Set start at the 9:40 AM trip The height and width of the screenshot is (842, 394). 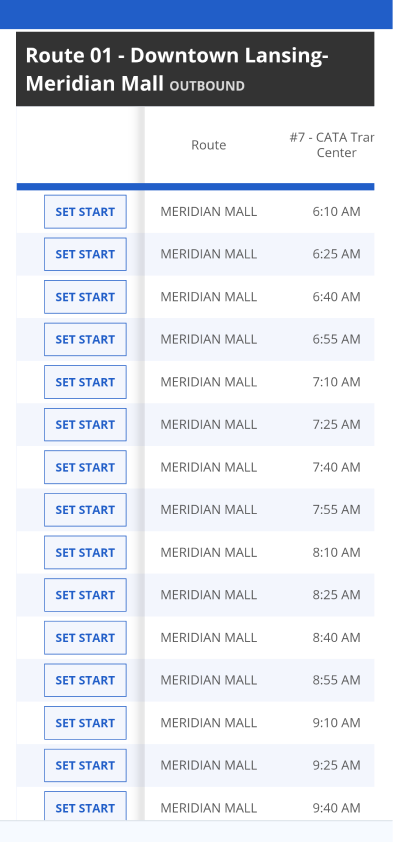point(85,806)
